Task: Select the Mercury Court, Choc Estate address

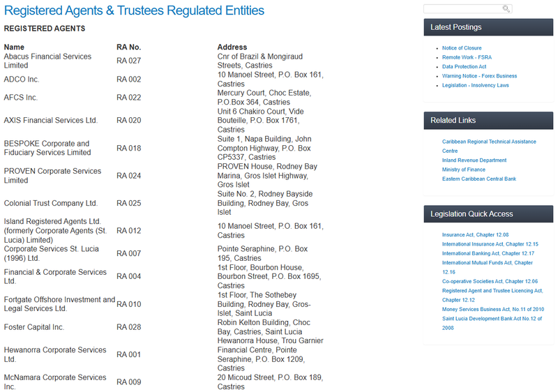Action: 264,98
